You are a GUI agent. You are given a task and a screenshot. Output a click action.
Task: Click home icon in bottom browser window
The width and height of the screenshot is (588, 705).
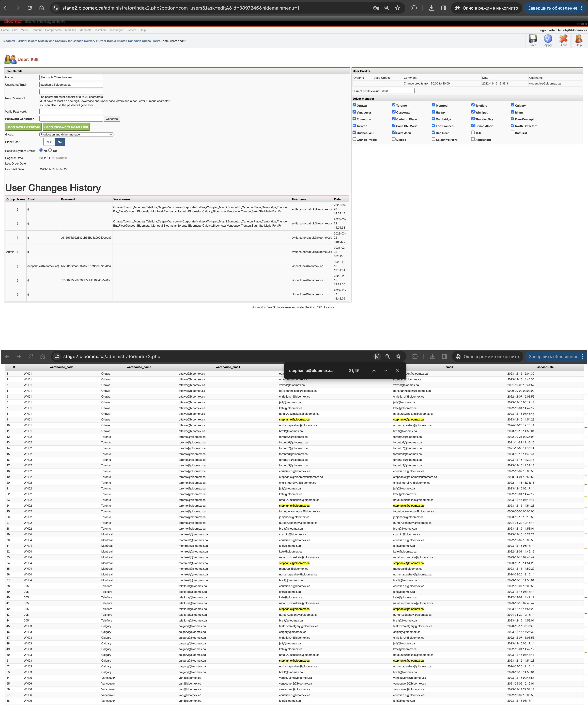click(x=42, y=356)
